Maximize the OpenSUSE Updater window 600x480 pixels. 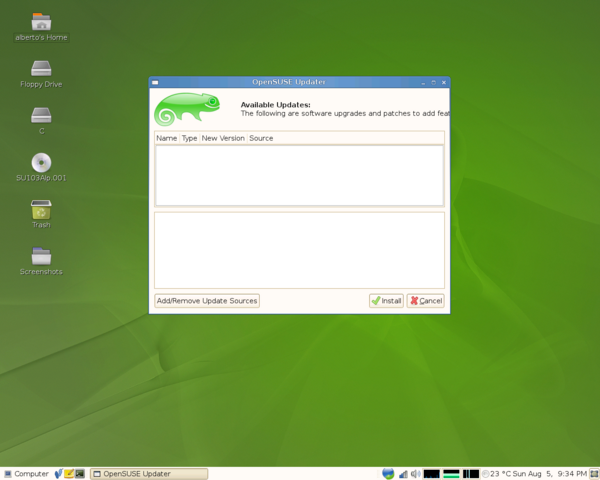(434, 83)
